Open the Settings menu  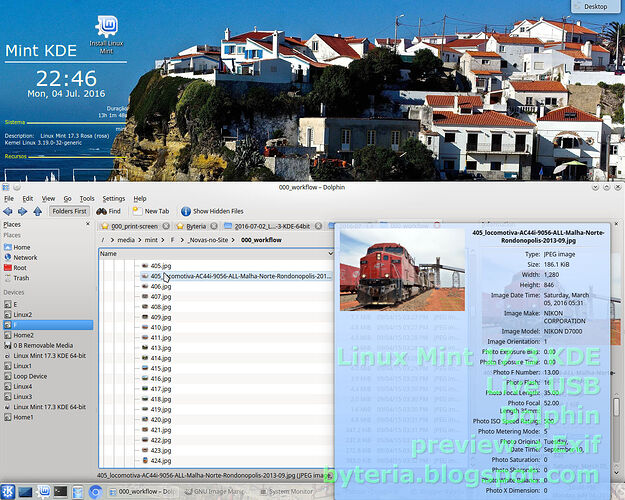point(114,199)
